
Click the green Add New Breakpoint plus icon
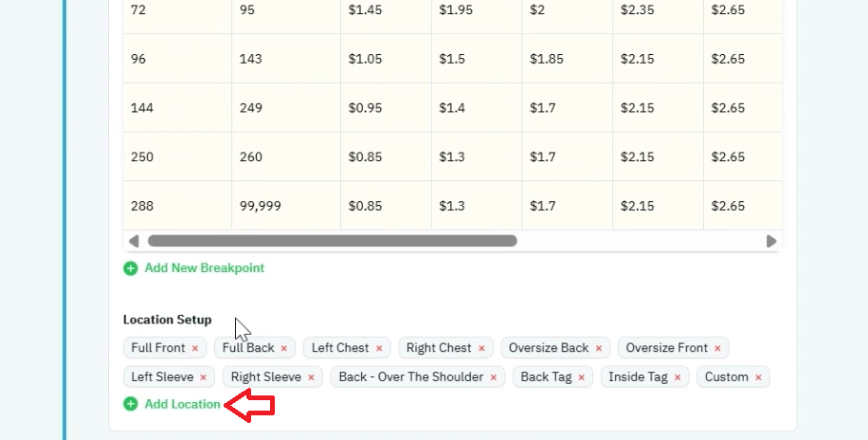[x=131, y=268]
